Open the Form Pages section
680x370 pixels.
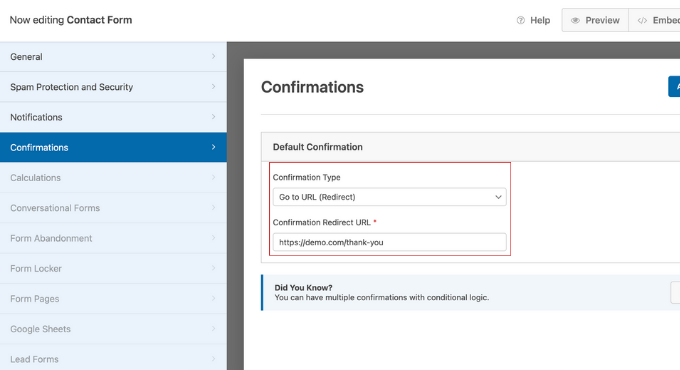(x=113, y=298)
